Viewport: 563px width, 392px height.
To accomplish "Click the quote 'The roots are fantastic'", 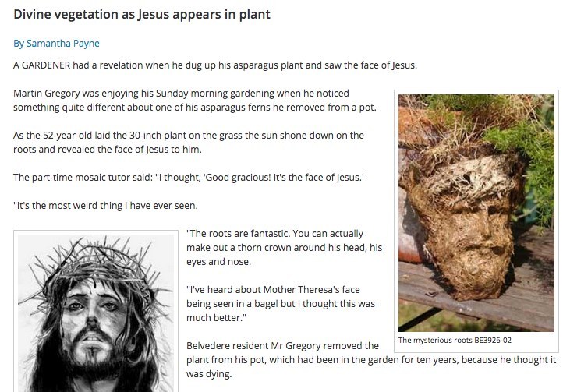I will coord(284,248).
